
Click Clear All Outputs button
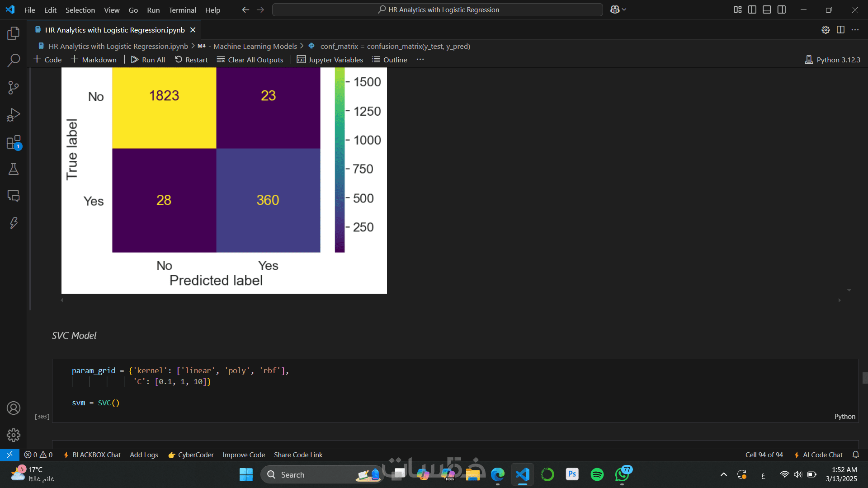click(250, 60)
